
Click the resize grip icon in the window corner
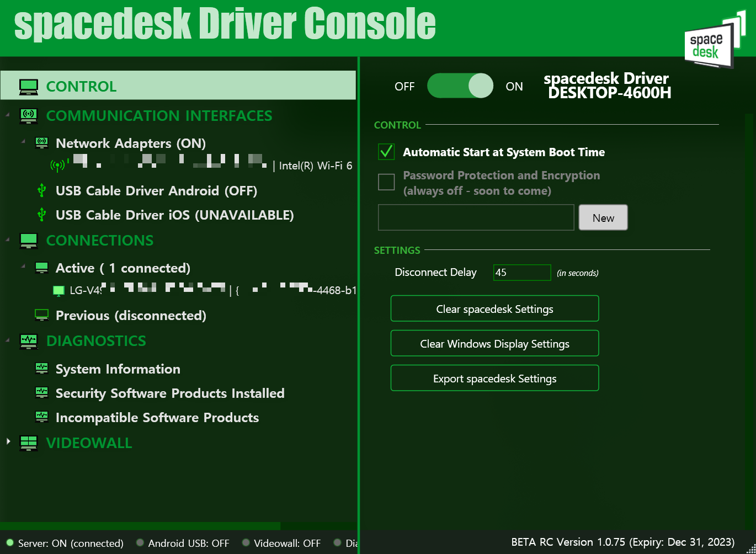[750, 548]
